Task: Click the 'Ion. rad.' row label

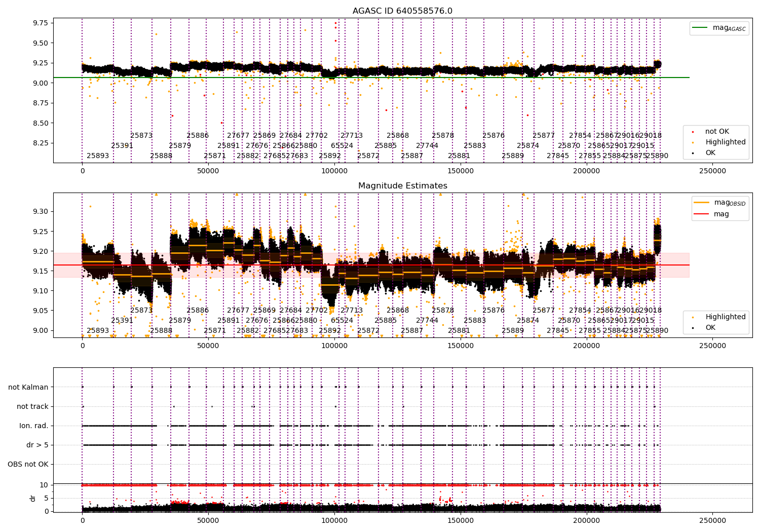Action: pos(34,426)
